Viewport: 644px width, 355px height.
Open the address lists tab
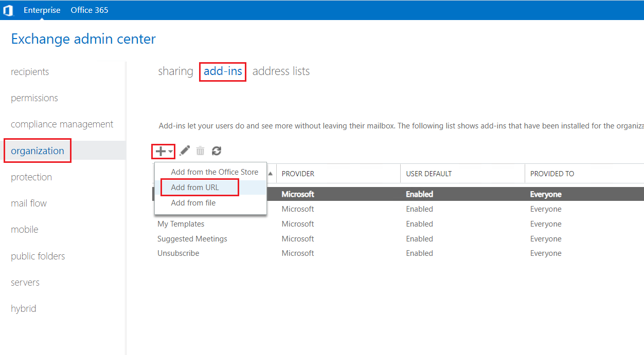(281, 71)
